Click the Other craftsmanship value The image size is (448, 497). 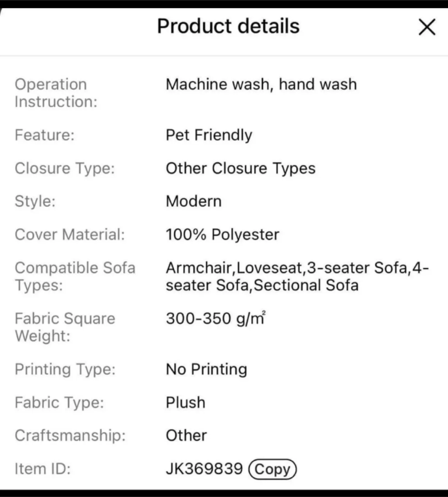point(186,435)
